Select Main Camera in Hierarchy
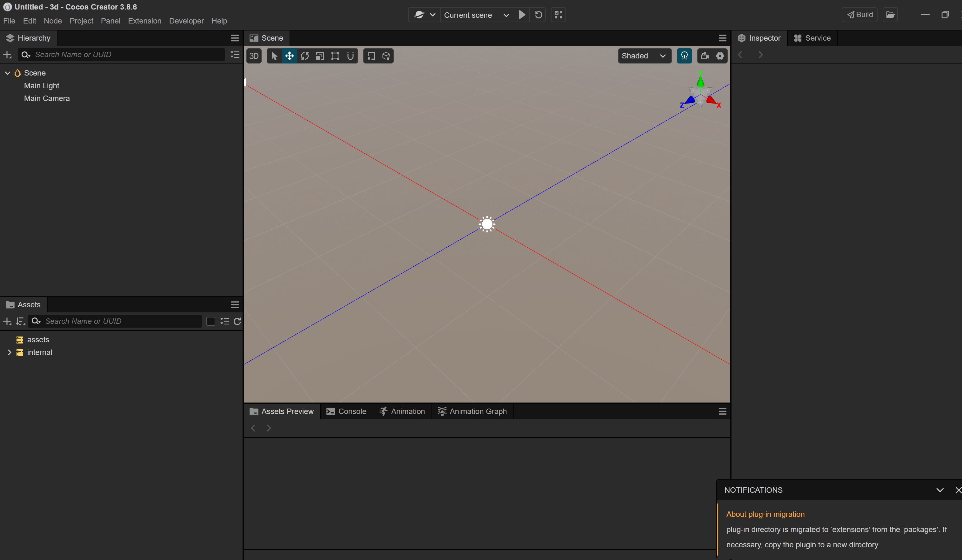The image size is (962, 560). pyautogui.click(x=47, y=98)
